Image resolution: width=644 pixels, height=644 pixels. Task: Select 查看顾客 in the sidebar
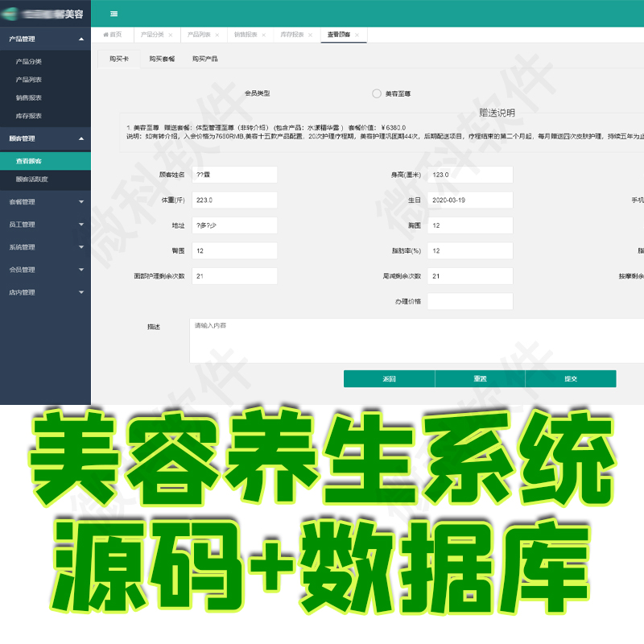click(x=28, y=161)
